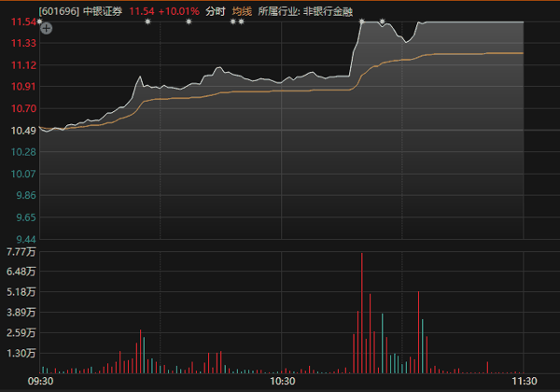Click the 10.70 price axis label

23,108
